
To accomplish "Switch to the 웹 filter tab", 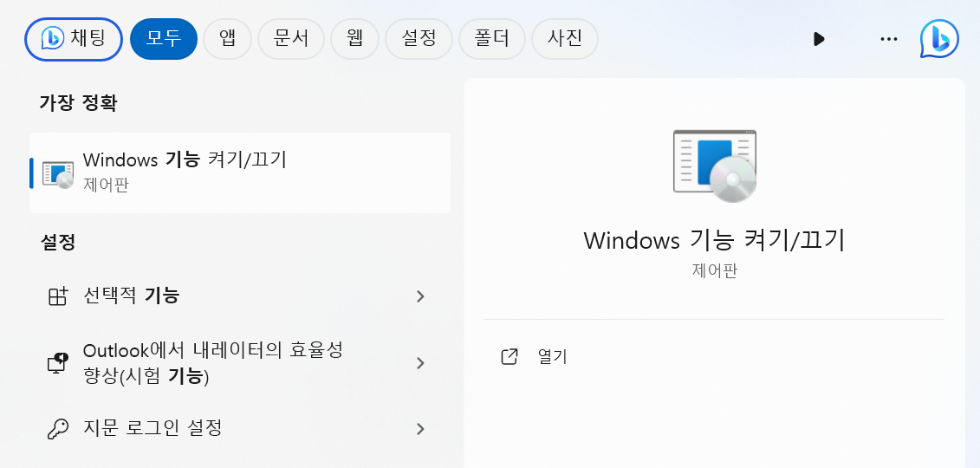I will pyautogui.click(x=355, y=39).
